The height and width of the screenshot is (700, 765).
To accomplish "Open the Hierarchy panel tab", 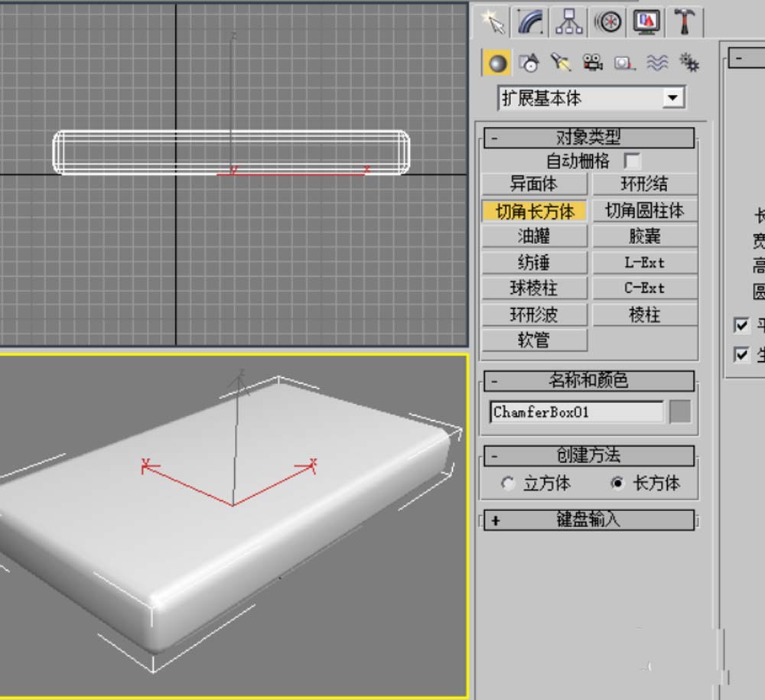I will (x=569, y=22).
